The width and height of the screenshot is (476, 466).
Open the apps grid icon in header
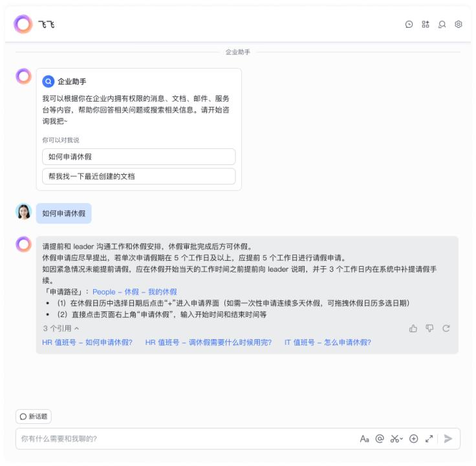pos(426,25)
